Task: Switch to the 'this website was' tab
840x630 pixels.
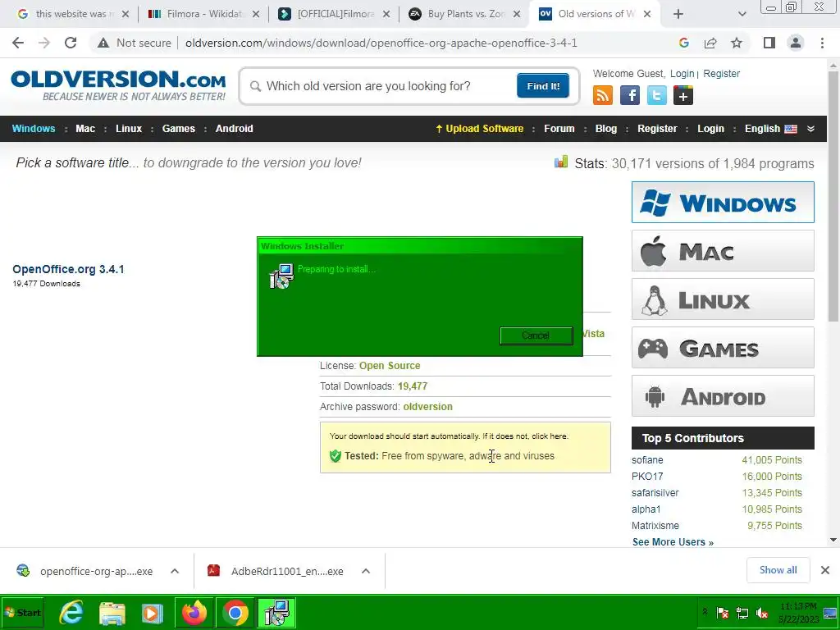Action: coord(73,14)
